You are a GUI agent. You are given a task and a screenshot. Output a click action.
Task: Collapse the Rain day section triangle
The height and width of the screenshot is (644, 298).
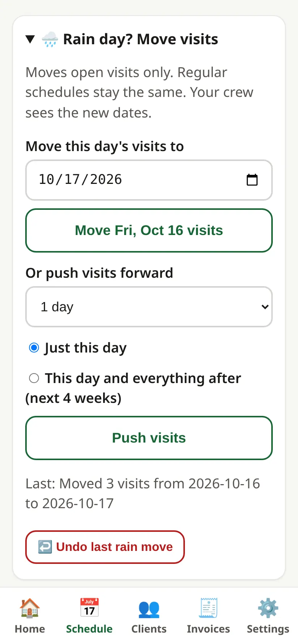[x=30, y=39]
